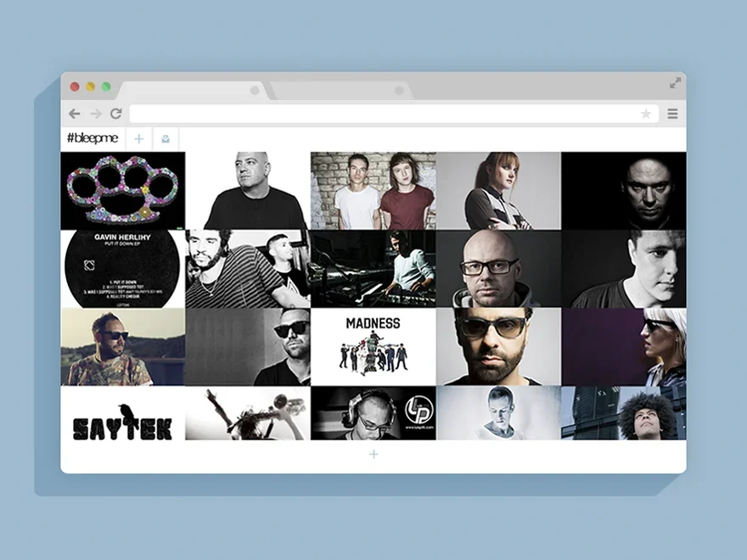The height and width of the screenshot is (560, 747).
Task: Click the plus icon beside #bleepme logo
Action: pyautogui.click(x=139, y=138)
